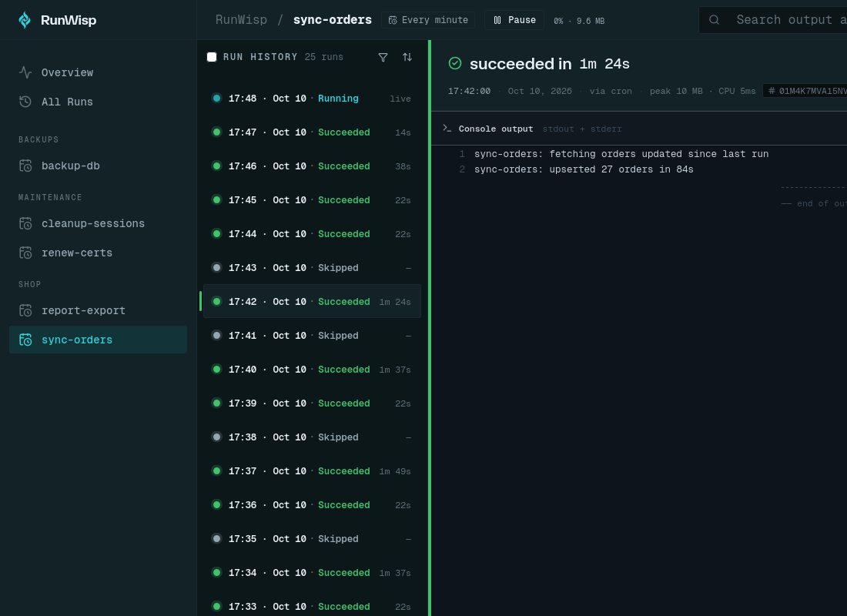Click the backup-db calendar-clock icon
Image resolution: width=847 pixels, height=616 pixels.
[x=25, y=166]
